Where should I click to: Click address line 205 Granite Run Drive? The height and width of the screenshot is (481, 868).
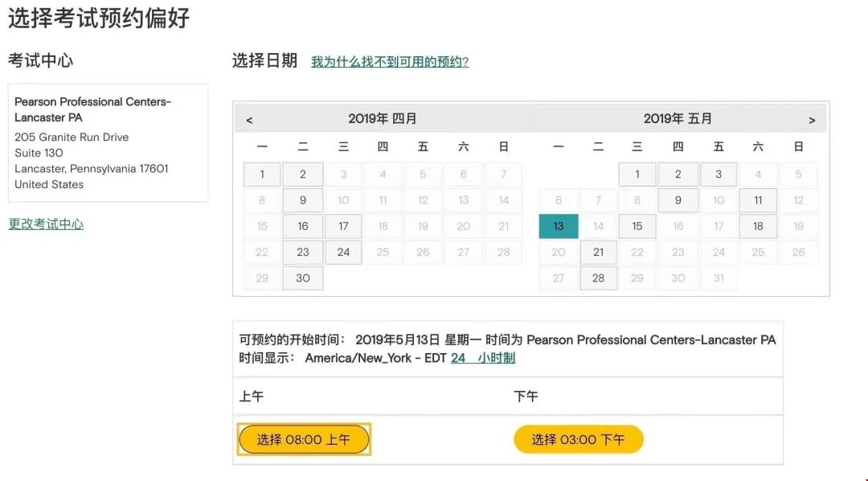click(x=72, y=137)
